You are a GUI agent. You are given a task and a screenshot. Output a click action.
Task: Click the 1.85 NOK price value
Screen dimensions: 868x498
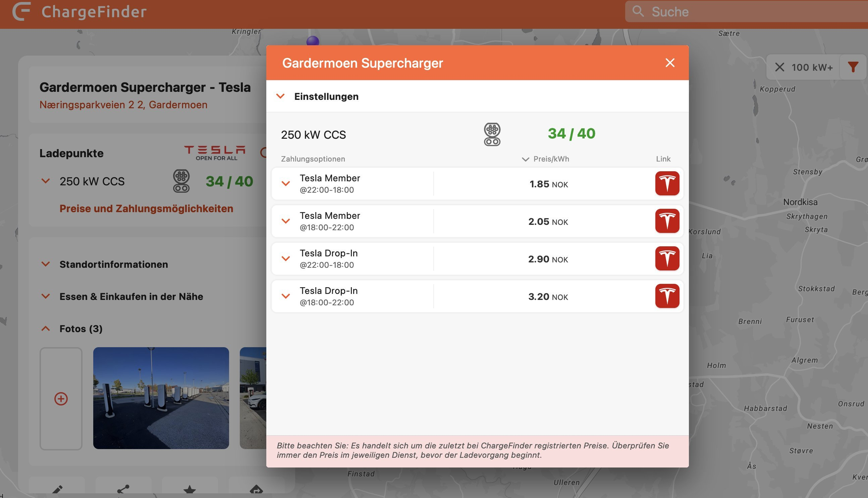549,184
